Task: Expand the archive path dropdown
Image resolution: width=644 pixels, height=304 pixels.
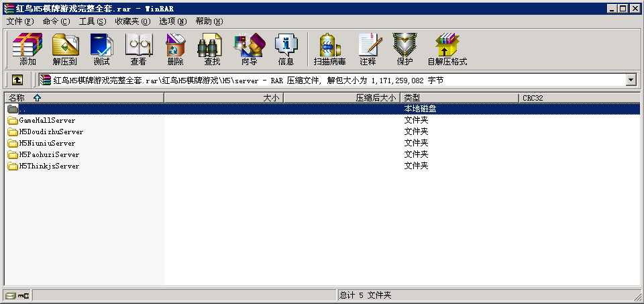Action: [x=631, y=80]
